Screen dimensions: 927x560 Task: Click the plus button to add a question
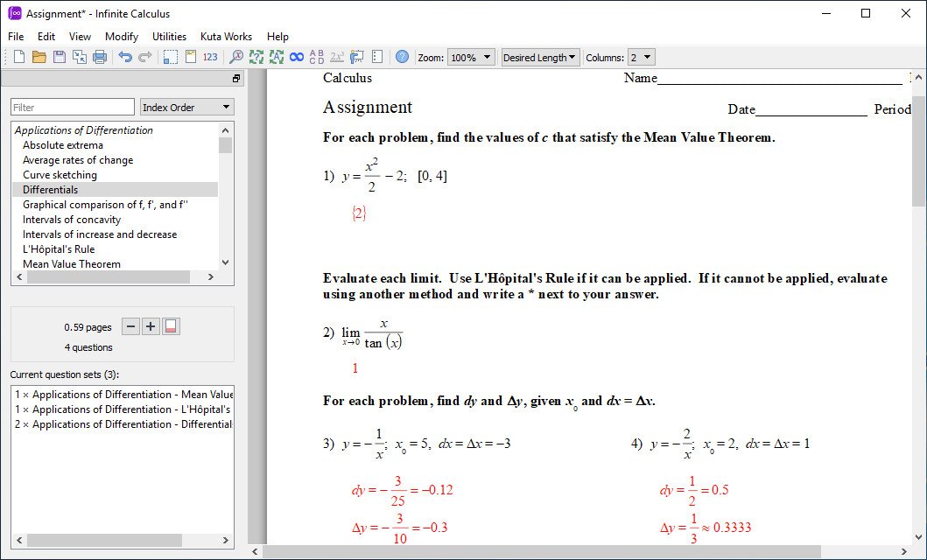(x=151, y=326)
